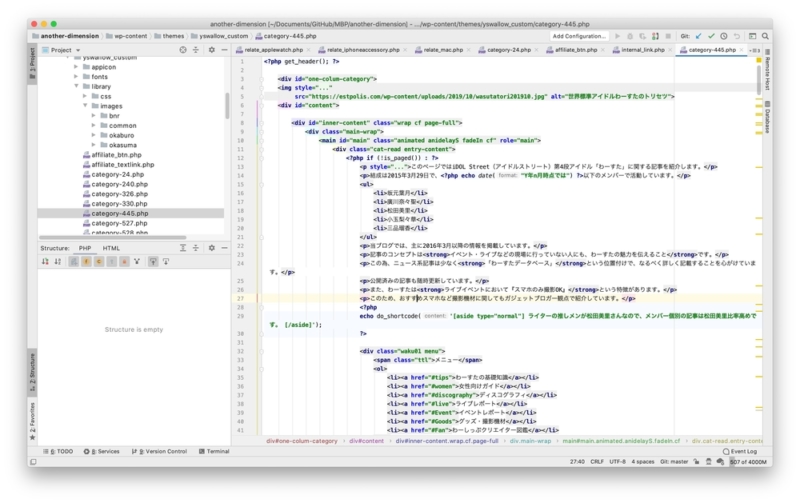Expand the okaburo folder
Image resolution: width=800 pixels, height=503 pixels.
(93, 135)
